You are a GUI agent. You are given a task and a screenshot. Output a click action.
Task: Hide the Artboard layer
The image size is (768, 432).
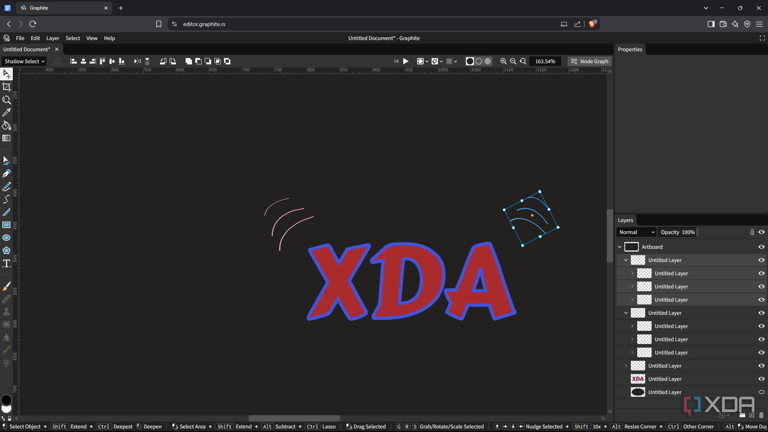tap(761, 247)
